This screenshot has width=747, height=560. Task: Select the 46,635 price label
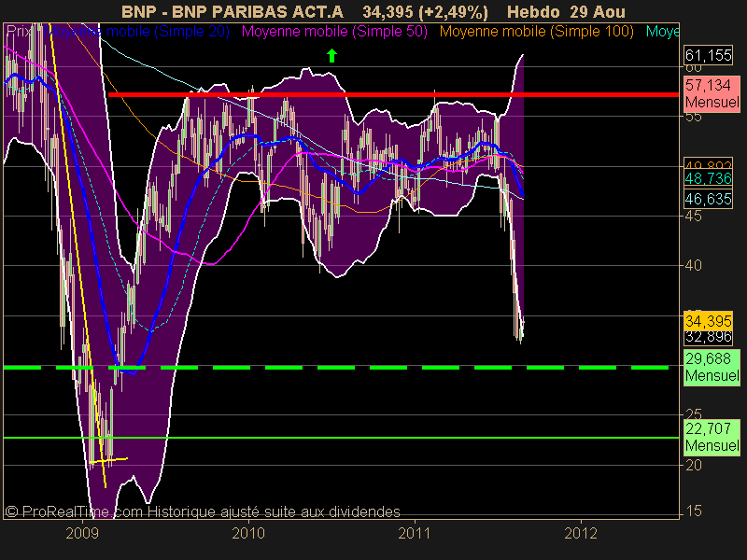click(x=708, y=199)
